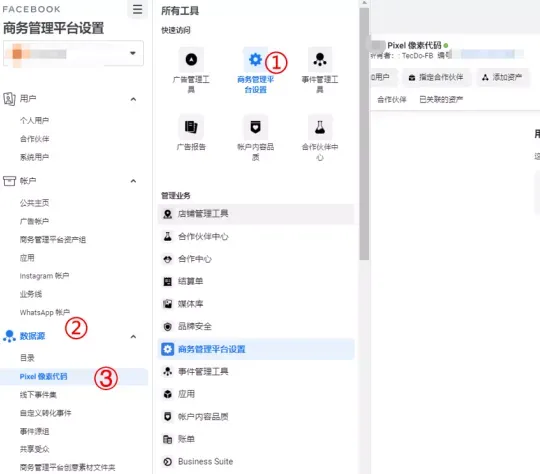Click the 所有工具 heading
The width and height of the screenshot is (540, 474).
point(180,11)
